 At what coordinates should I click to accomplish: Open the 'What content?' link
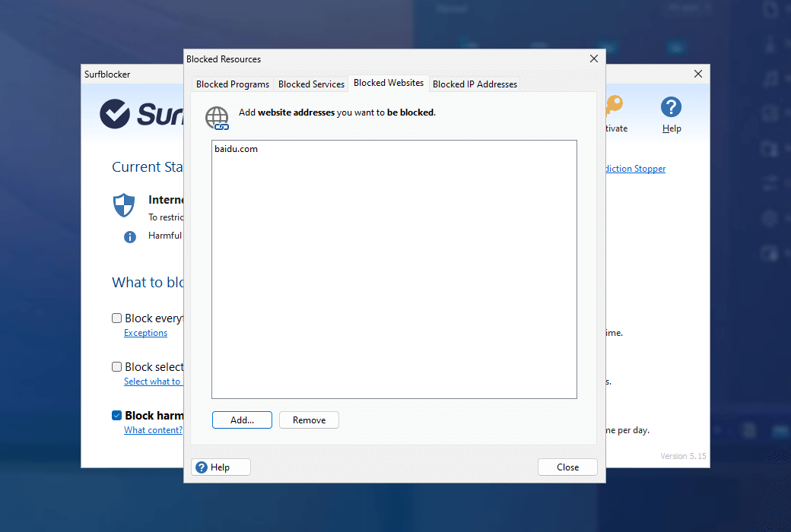154,430
